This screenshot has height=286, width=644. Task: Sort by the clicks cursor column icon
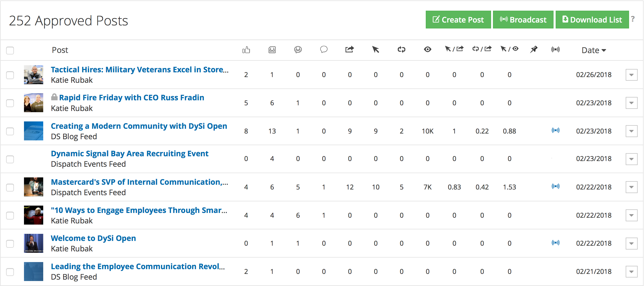[x=375, y=49]
